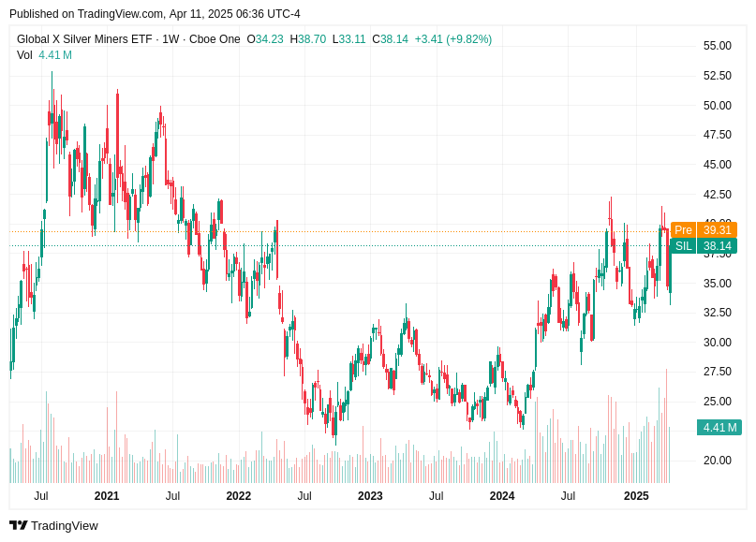The width and height of the screenshot is (756, 542).
Task: Click the close value C38.14
Action: 390,39
